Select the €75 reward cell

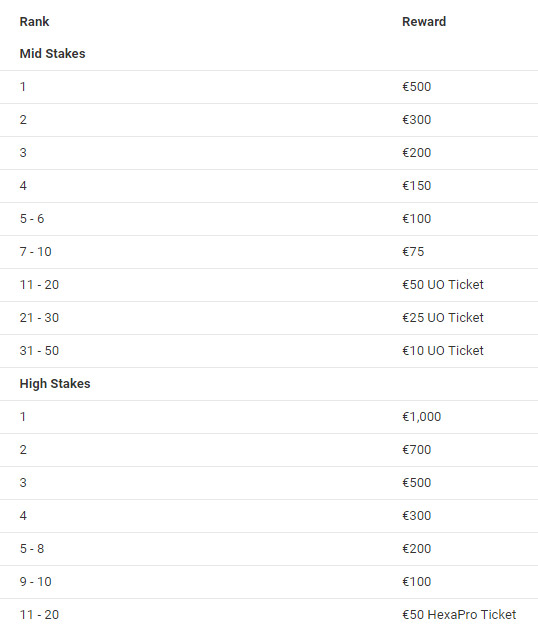click(413, 251)
